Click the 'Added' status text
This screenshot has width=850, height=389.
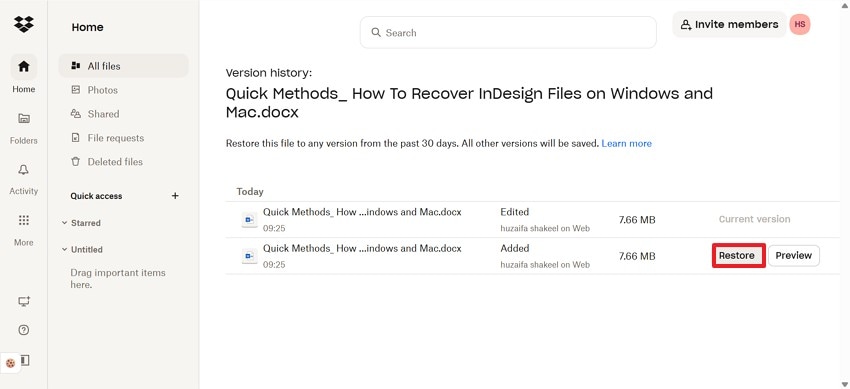514,248
